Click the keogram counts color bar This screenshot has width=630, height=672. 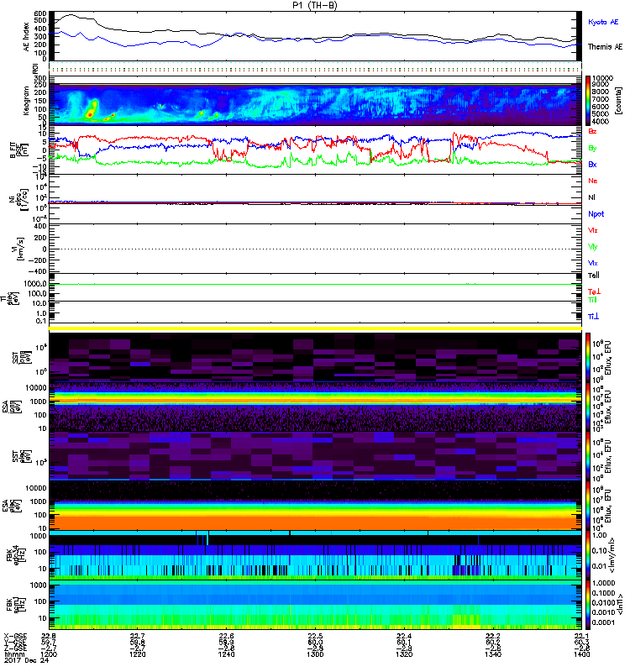[x=590, y=101]
